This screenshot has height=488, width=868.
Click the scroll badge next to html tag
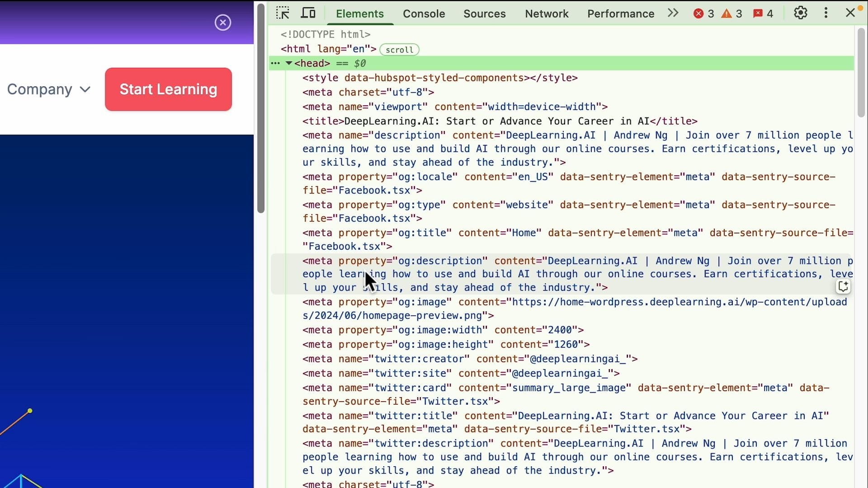point(399,50)
